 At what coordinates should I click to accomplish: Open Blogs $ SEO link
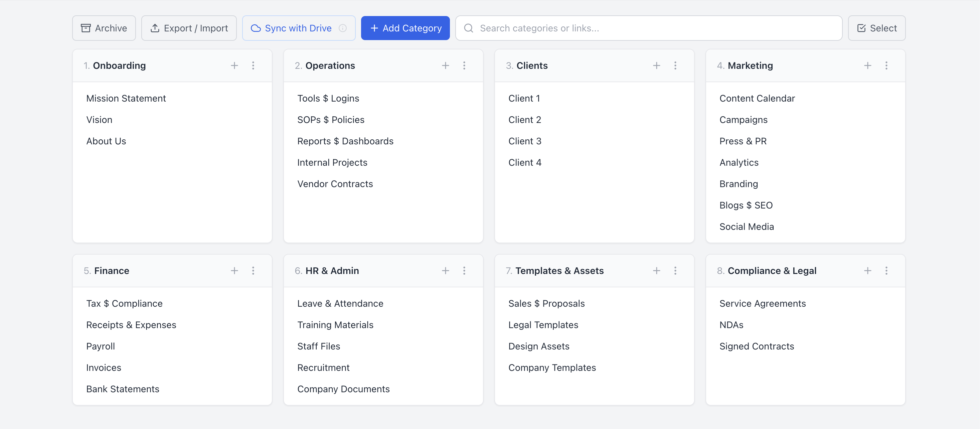[x=746, y=205]
